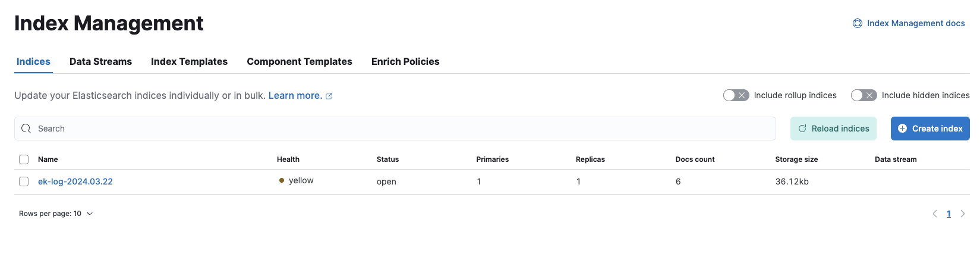Click the Index Management docs help icon
Image resolution: width=980 pixels, height=266 pixels.
coord(858,23)
